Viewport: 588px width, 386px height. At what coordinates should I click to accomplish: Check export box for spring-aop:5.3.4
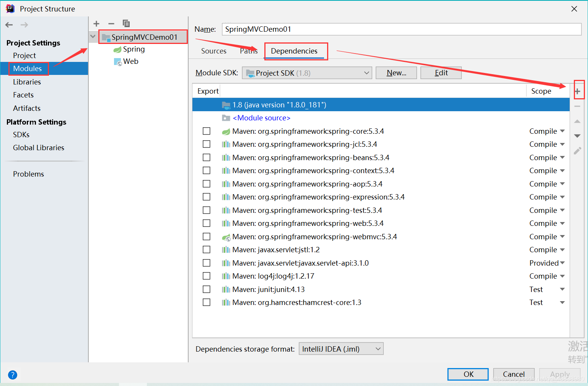click(207, 184)
